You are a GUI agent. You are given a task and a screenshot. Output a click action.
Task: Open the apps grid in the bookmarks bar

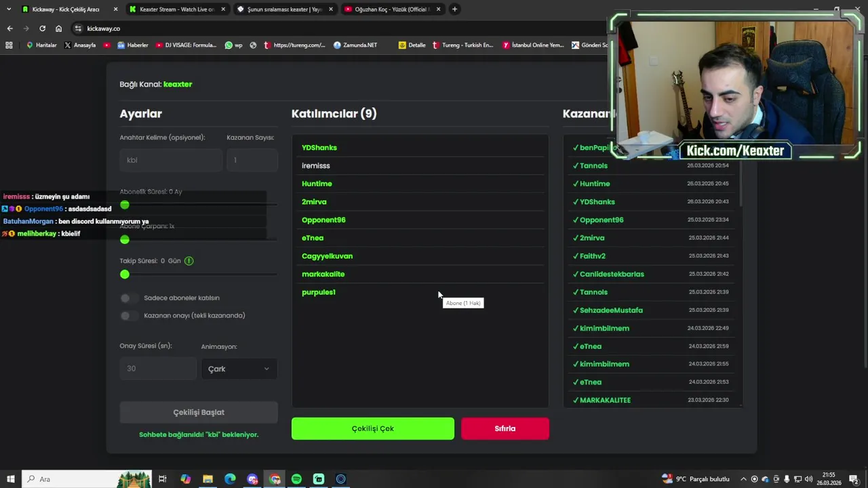pos(9,45)
